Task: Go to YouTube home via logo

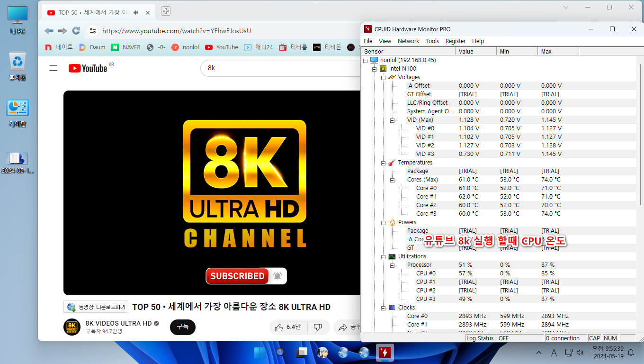Action: 88,68
